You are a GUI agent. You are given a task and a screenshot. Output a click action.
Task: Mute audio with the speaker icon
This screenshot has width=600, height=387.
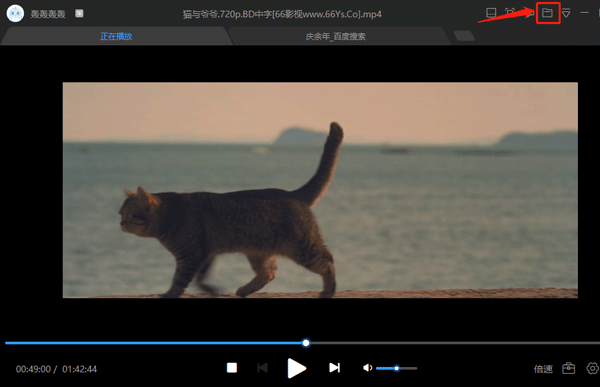click(367, 368)
